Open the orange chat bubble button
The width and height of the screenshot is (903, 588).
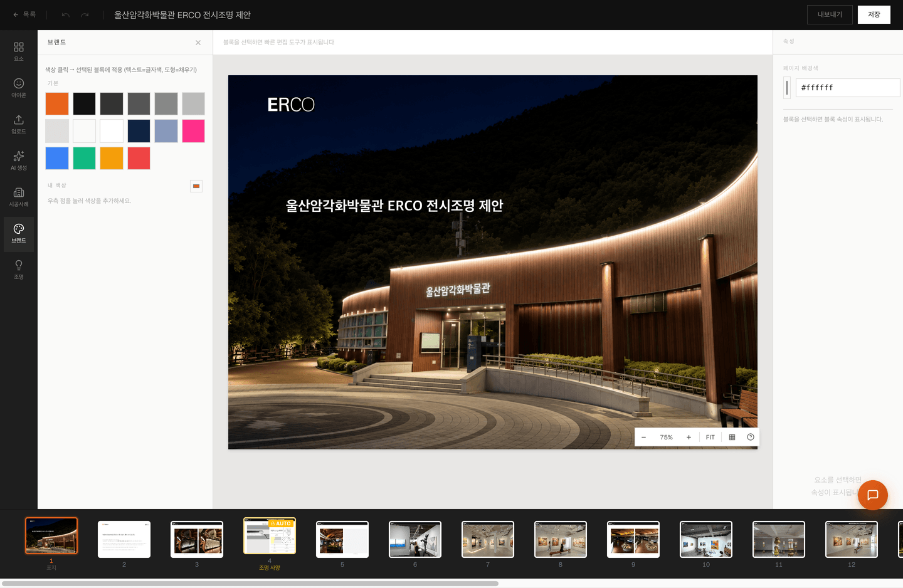pos(873,495)
